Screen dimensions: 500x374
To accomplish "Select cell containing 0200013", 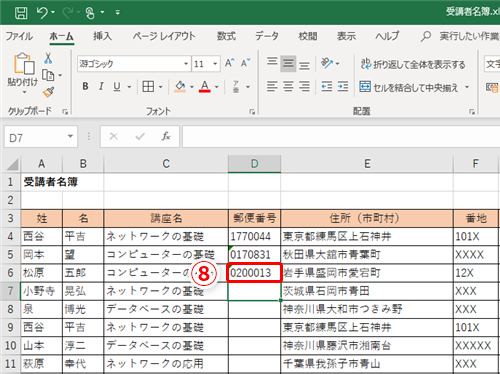I will [x=254, y=273].
